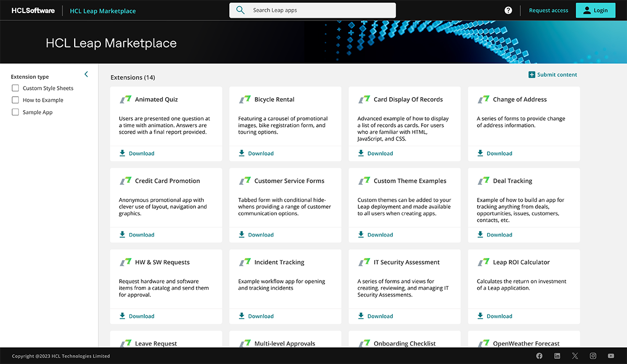Screen dimensions: 627x364
Task: Open the X (Twitter) footer icon
Action: pos(575,356)
